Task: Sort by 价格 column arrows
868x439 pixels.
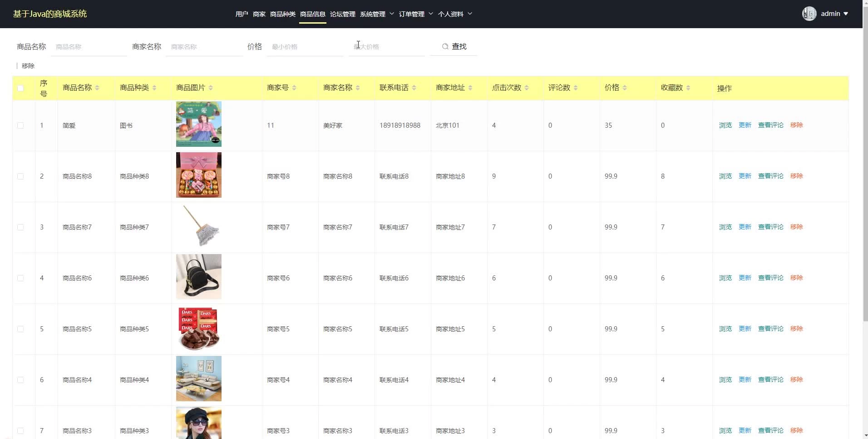Action: pyautogui.click(x=625, y=88)
